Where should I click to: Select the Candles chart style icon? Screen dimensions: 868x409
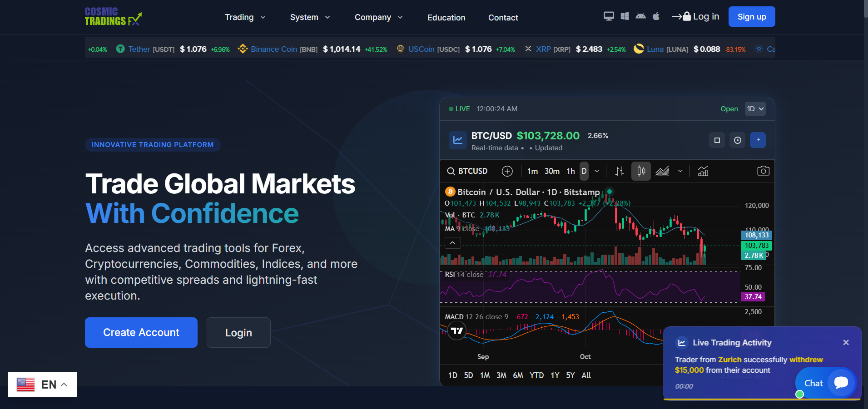[x=641, y=171]
